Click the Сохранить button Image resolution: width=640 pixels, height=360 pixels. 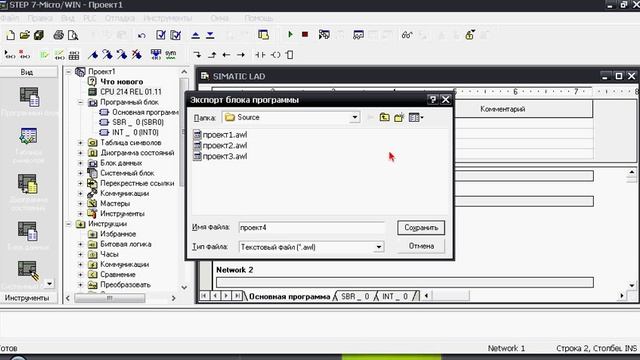coord(421,228)
